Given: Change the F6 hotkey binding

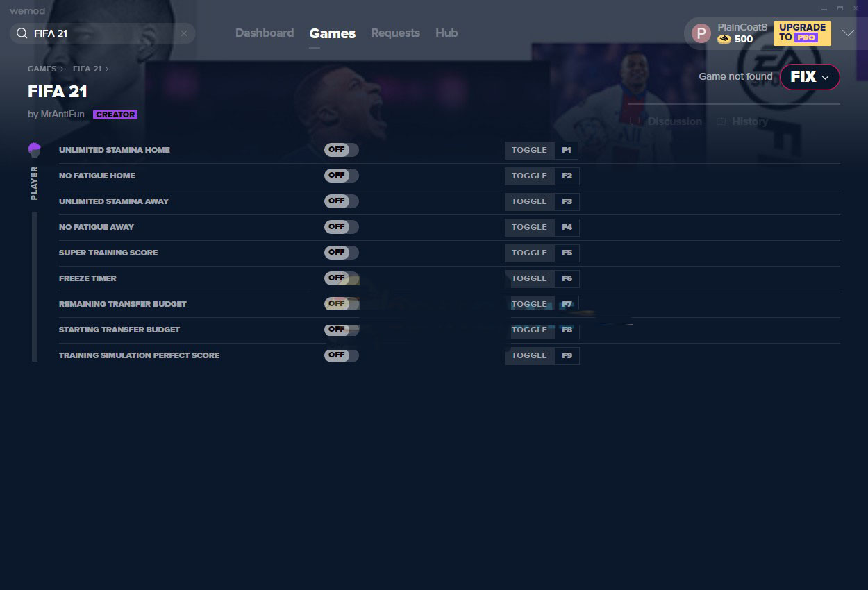Looking at the screenshot, I should pyautogui.click(x=567, y=278).
